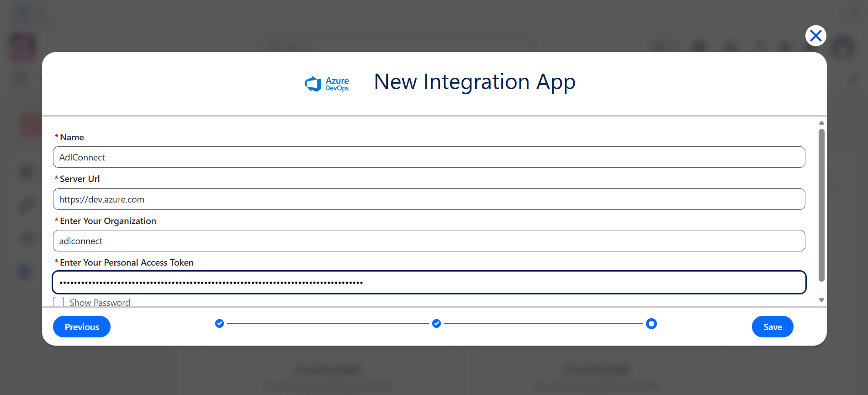Focus the Name input field
Screen dimensions: 868x395
point(429,157)
